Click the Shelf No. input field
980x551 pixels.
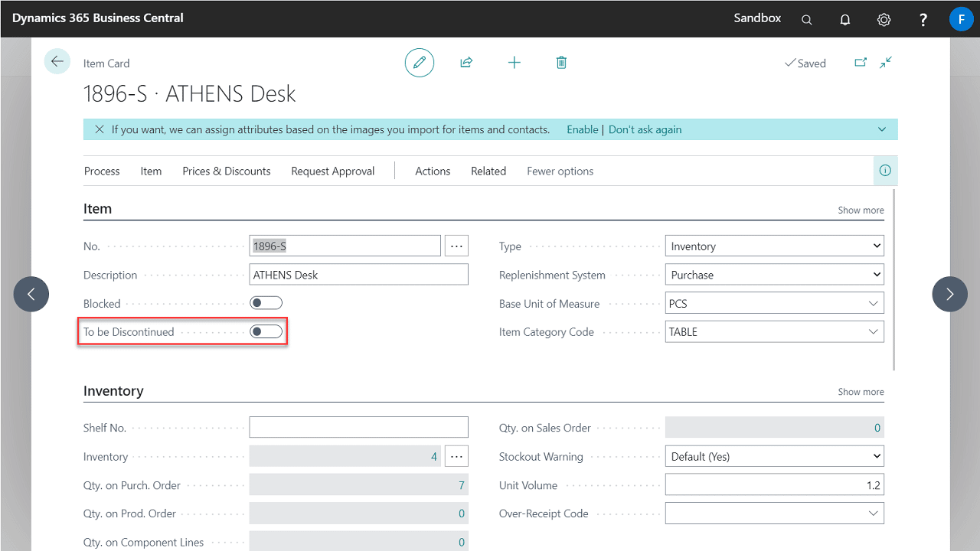(359, 427)
